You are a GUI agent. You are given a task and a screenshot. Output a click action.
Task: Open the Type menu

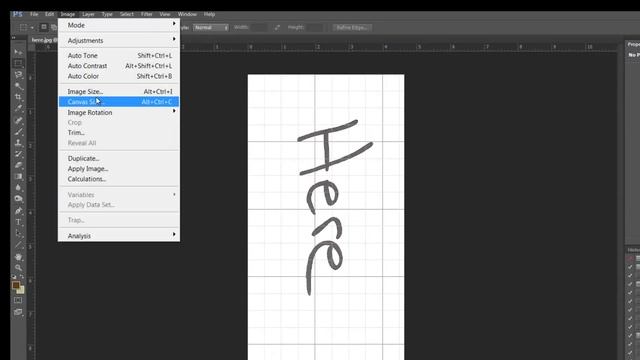107,14
